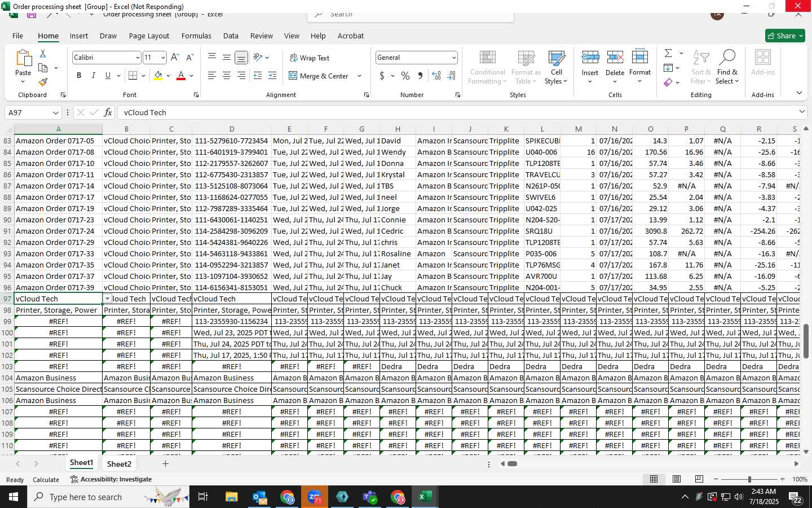Viewport: 812px width, 508px height.
Task: Zoom in with the plus button
Action: tap(782, 479)
